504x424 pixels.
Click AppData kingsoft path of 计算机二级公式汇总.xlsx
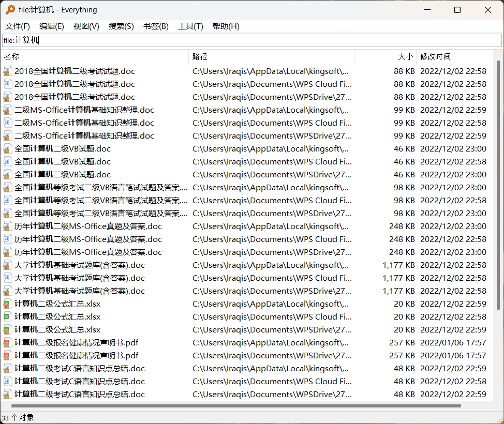pyautogui.click(x=270, y=304)
